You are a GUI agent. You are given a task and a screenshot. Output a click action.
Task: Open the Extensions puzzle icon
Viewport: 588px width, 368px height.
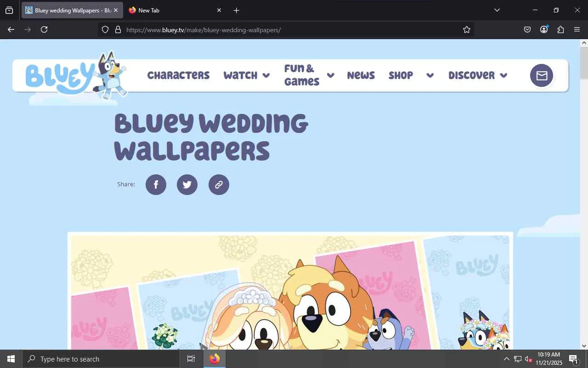[x=560, y=29]
